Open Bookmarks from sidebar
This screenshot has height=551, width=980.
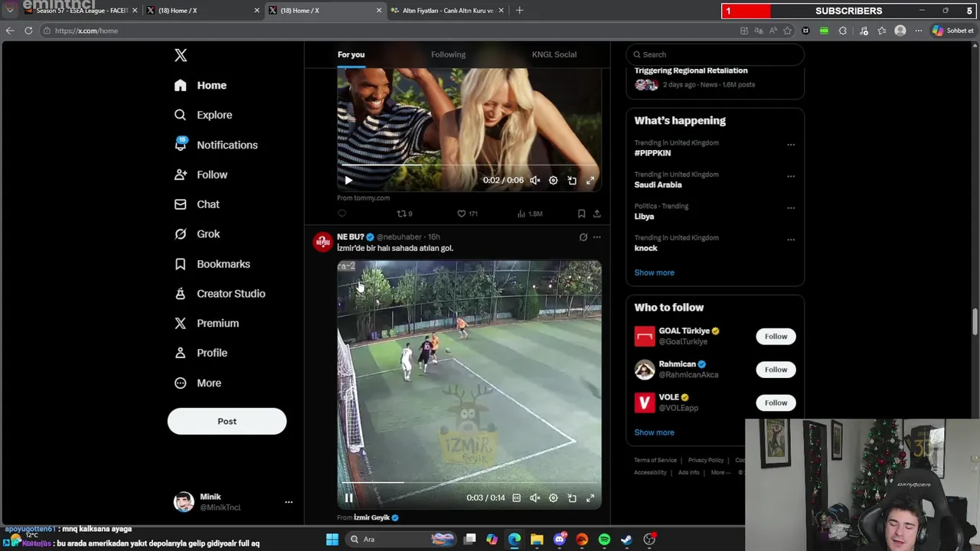click(212, 264)
